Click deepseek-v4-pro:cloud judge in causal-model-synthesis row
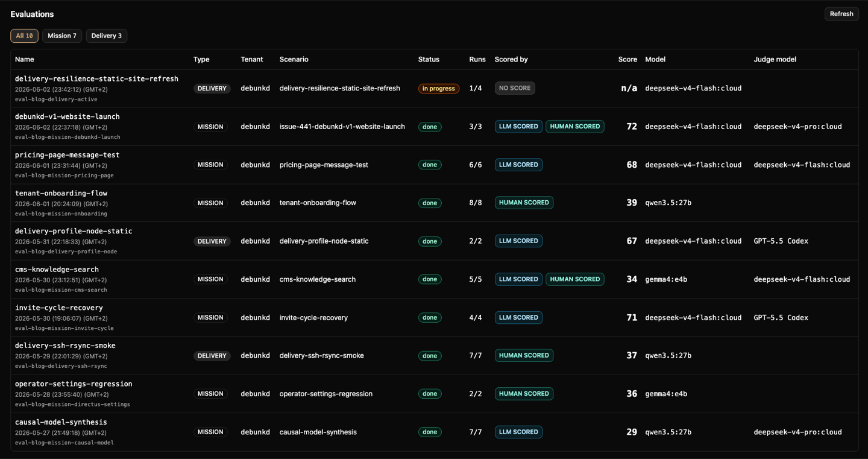The image size is (868, 459). pos(797,432)
